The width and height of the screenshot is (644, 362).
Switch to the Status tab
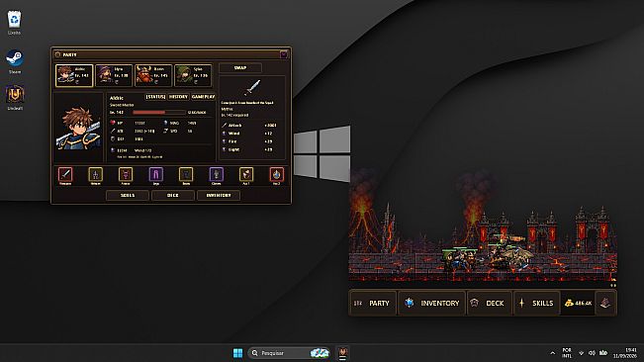155,97
